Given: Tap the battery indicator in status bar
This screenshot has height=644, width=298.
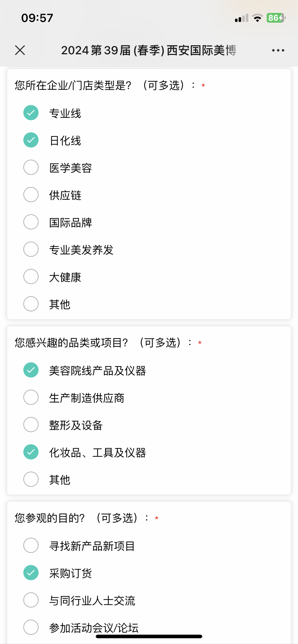Looking at the screenshot, I should point(276,18).
